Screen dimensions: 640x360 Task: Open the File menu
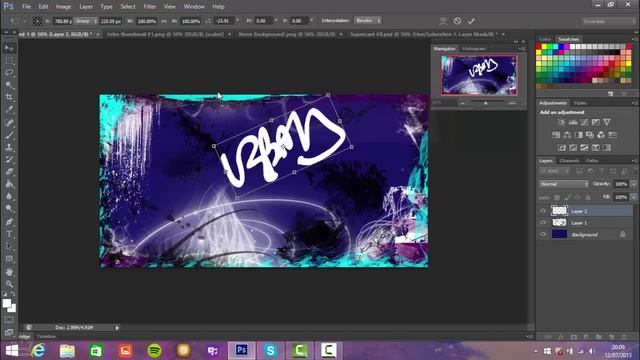pyautogui.click(x=27, y=7)
